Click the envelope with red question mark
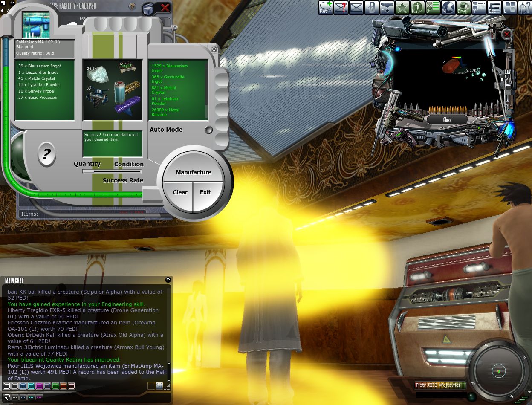532x405 pixels. [x=341, y=7]
